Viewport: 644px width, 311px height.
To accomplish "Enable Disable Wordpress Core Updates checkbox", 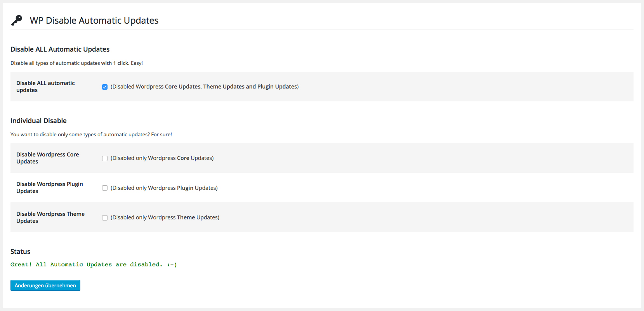I will 105,158.
